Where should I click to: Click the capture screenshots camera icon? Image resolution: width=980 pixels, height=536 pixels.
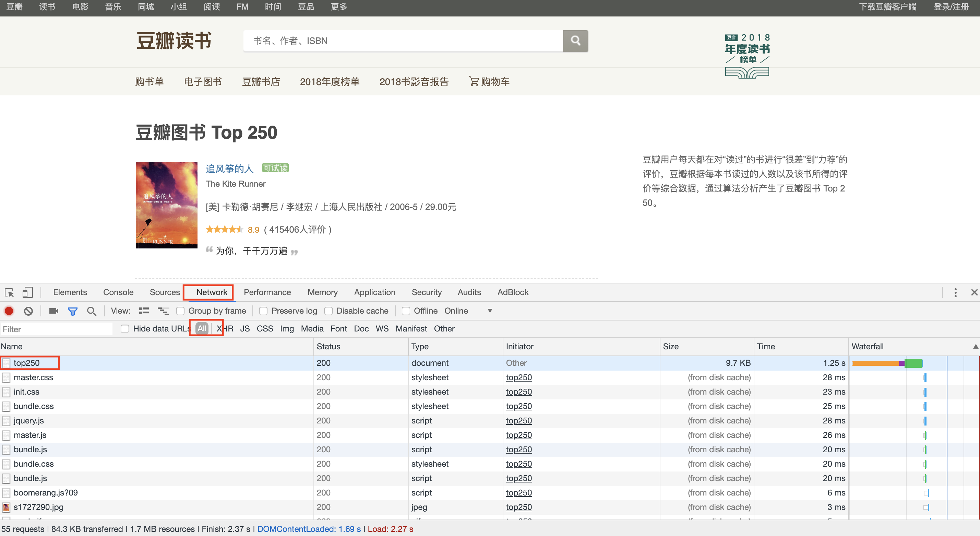point(53,311)
